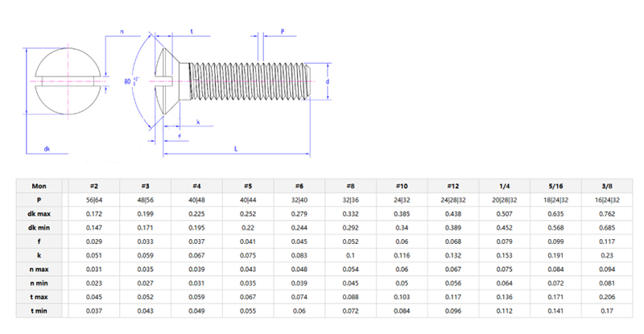Click the "L" length dimension label
This screenshot has width=644, height=334.
pos(235,148)
